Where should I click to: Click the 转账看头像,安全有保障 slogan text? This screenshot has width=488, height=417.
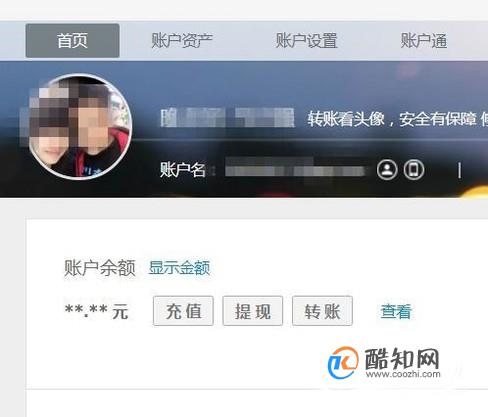coord(392,119)
